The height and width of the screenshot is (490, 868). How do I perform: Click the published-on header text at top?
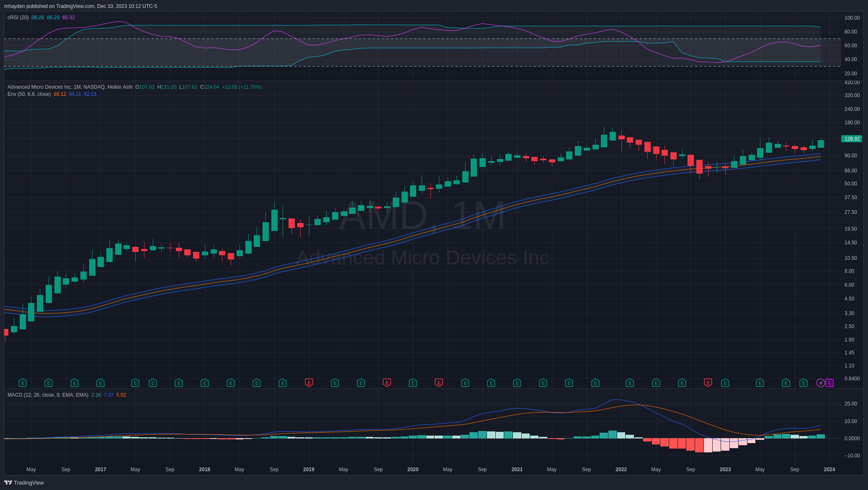pyautogui.click(x=81, y=6)
